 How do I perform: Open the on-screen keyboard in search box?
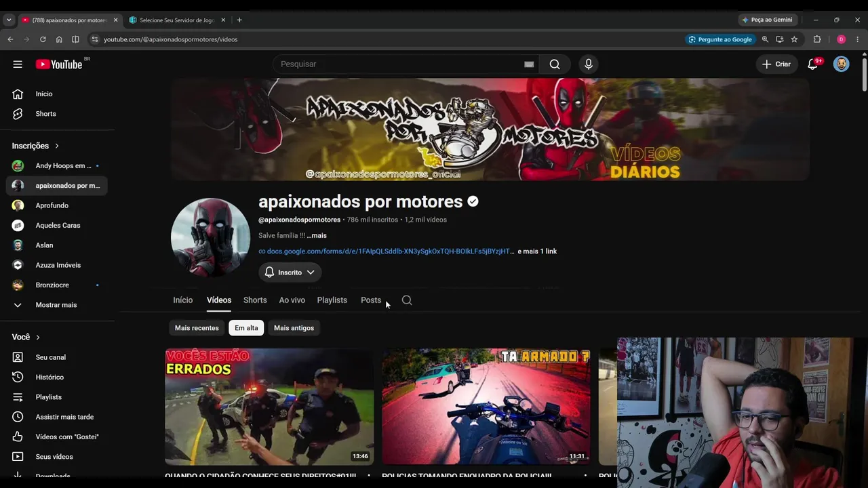click(x=529, y=64)
